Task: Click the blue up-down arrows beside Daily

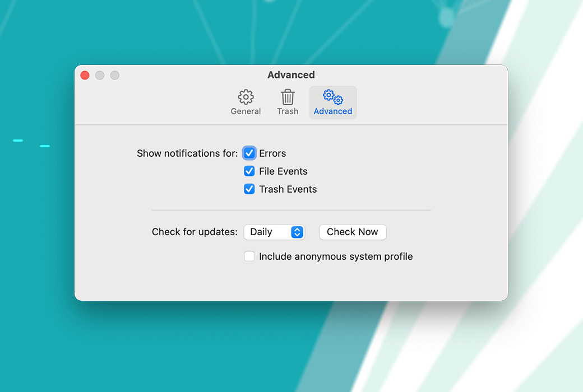Action: tap(297, 232)
